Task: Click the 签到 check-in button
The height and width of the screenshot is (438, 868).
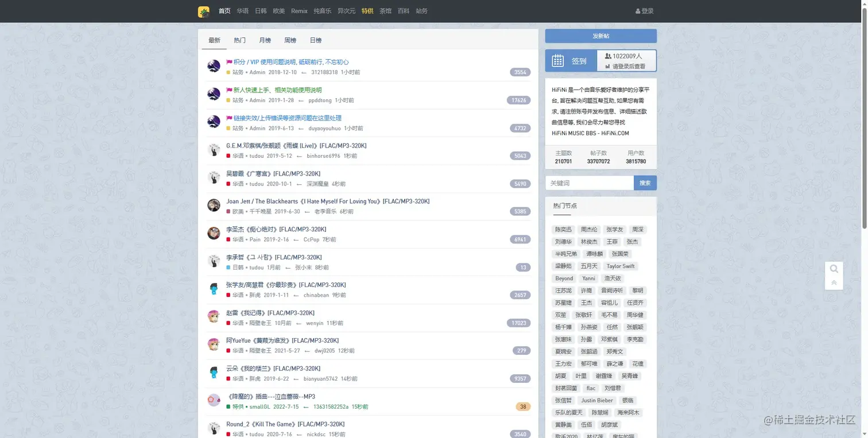Action: (571, 61)
